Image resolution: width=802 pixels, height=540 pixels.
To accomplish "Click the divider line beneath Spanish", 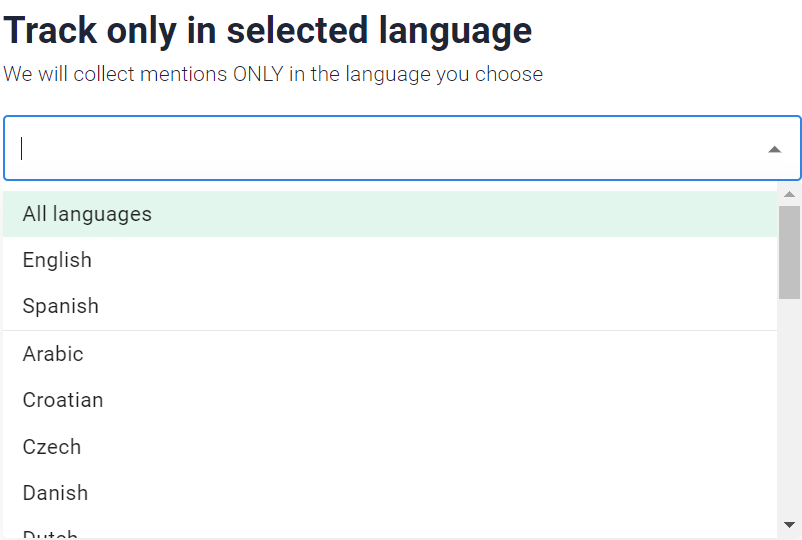I will pos(390,330).
